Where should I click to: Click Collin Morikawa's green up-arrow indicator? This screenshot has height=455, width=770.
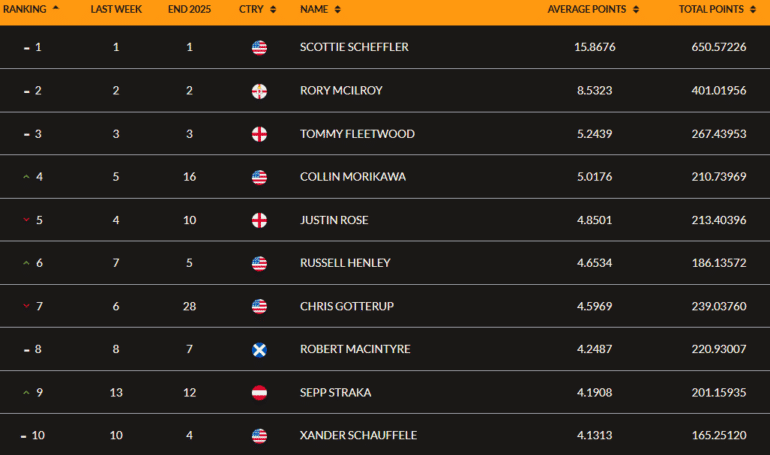click(x=26, y=178)
